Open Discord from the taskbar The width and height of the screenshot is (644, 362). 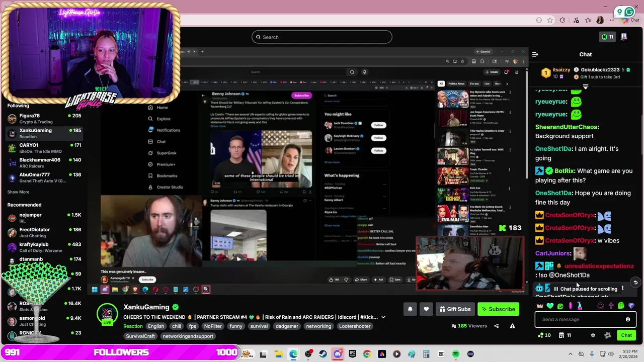pyautogui.click(x=338, y=354)
